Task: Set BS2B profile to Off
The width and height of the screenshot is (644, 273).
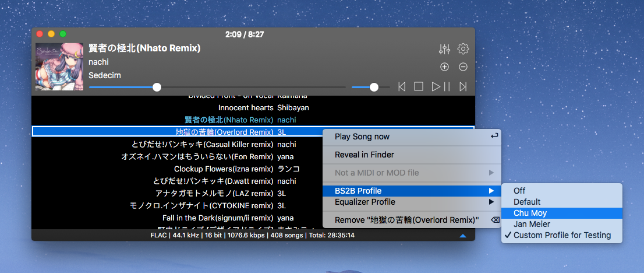Action: pyautogui.click(x=562, y=191)
